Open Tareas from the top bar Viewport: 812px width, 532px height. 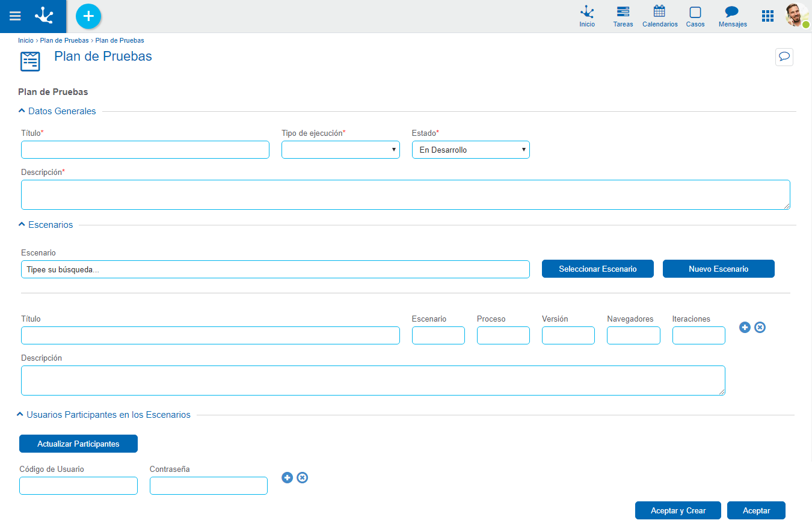click(623, 16)
